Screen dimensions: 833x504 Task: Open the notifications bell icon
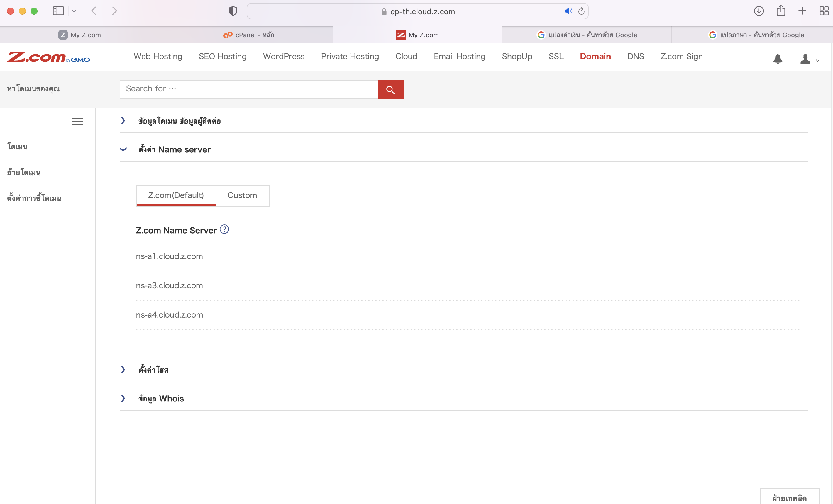[x=778, y=59]
